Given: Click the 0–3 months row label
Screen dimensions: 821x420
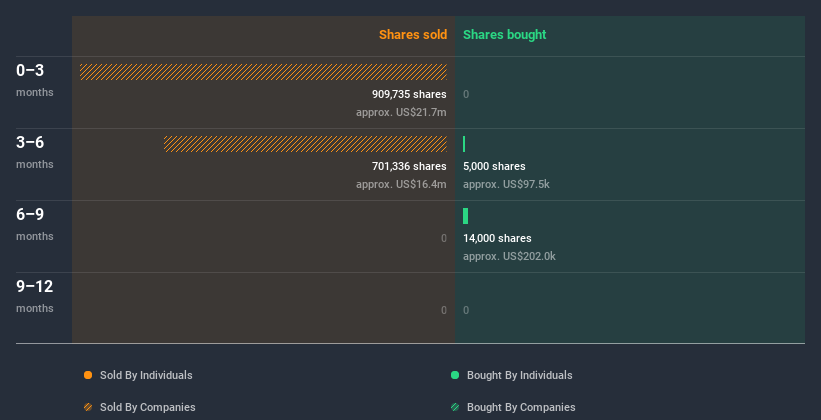Looking at the screenshot, I should [35, 80].
